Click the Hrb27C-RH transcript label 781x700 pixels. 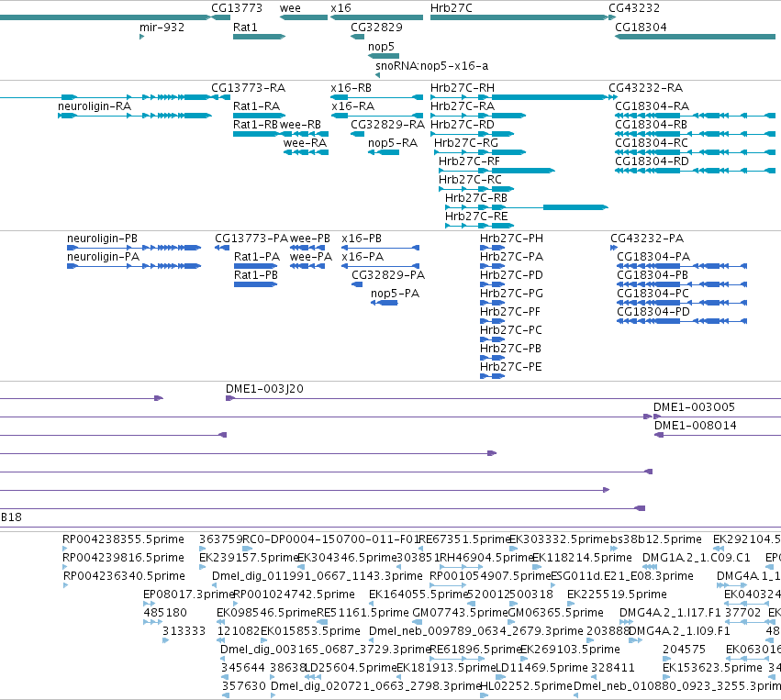pyautogui.click(x=463, y=88)
